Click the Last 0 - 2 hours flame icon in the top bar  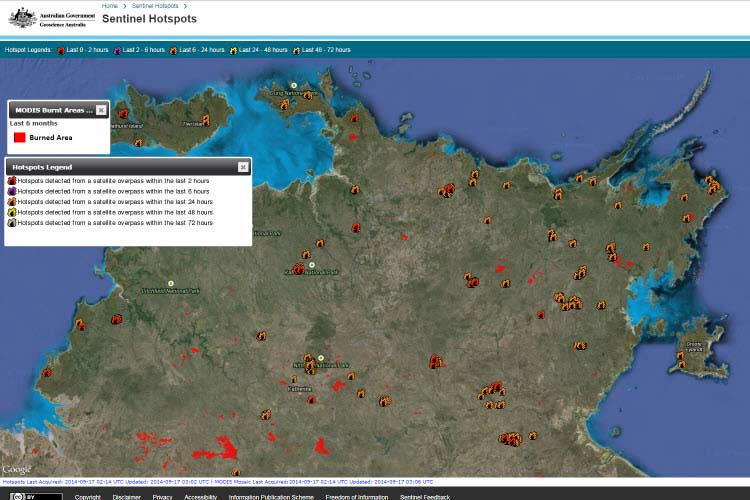coord(61,50)
